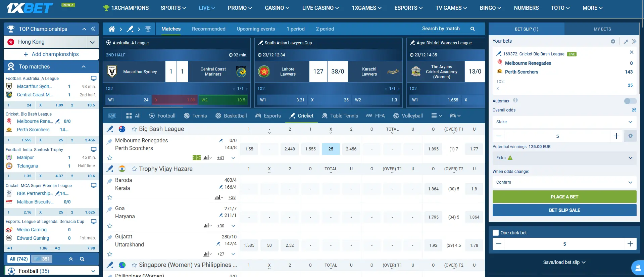Image resolution: width=644 pixels, height=277 pixels.
Task: Open the live chat support bubble
Action: [x=637, y=268]
